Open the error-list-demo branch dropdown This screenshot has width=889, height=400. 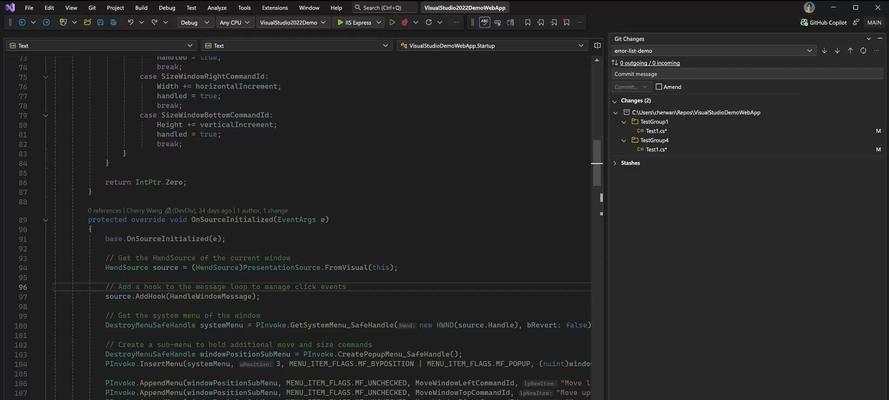coord(714,50)
